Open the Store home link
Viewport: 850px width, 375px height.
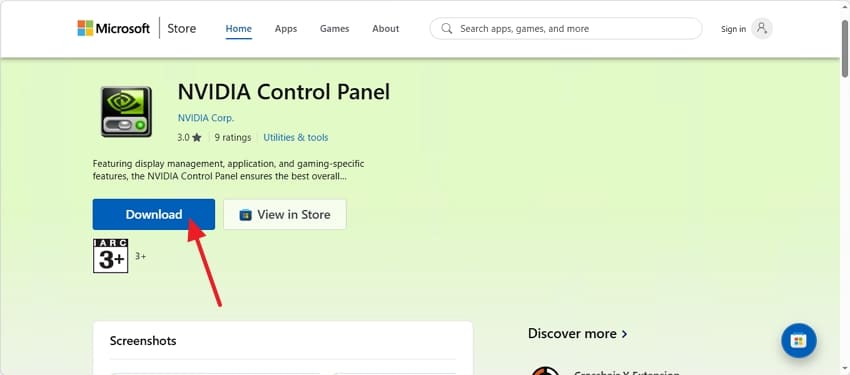tap(182, 28)
